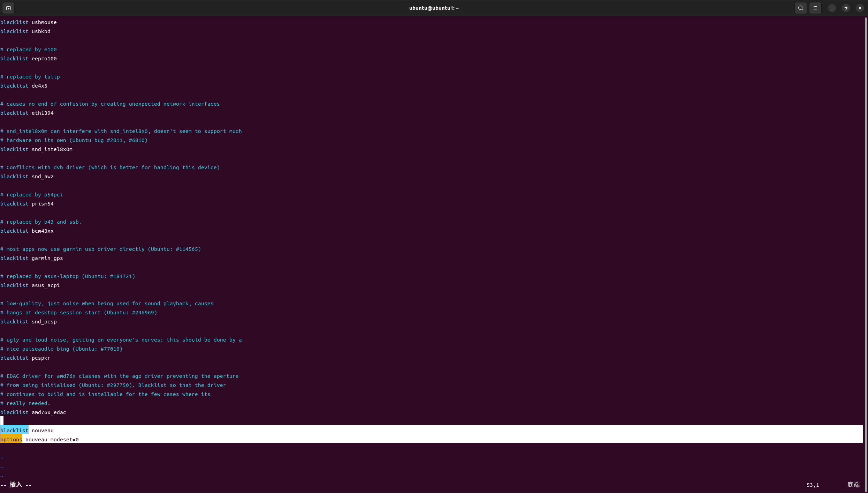Click cursor position indicator 53,1
868x493 pixels.
pyautogui.click(x=813, y=485)
